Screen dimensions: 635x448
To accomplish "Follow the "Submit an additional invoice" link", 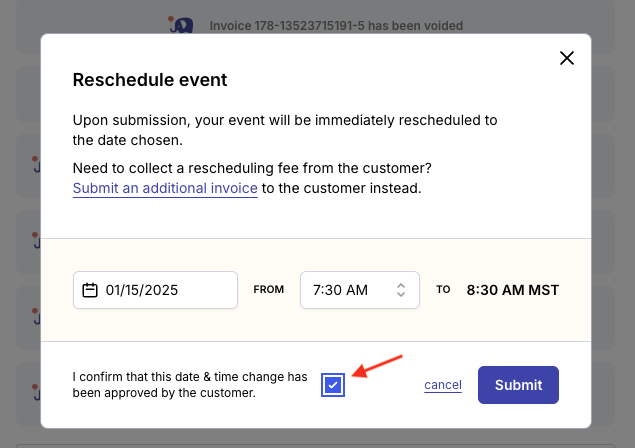I will click(x=165, y=188).
